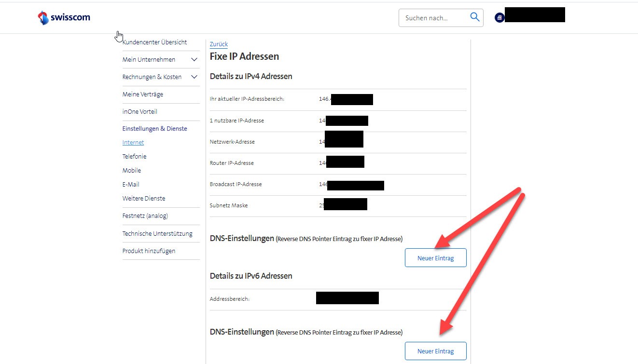Screen dimensions: 638x364
Task: Go back using the Zurück link
Action: 219,44
